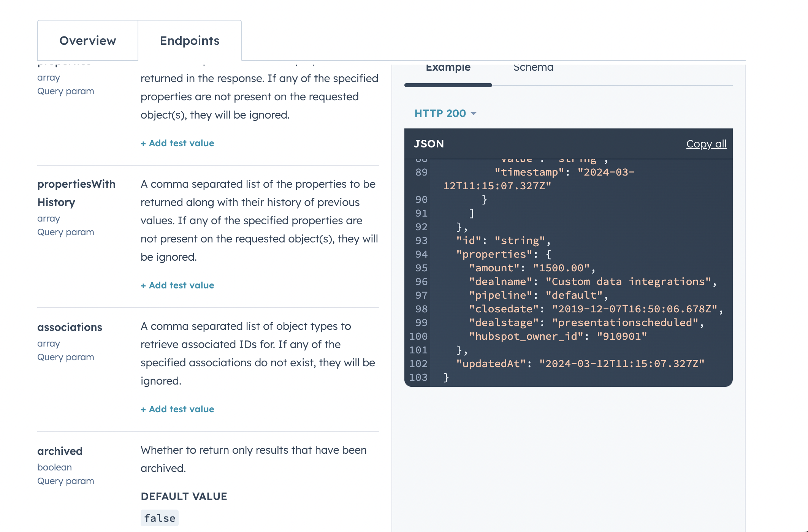
Task: Click the JSON panel header label
Action: (x=429, y=144)
